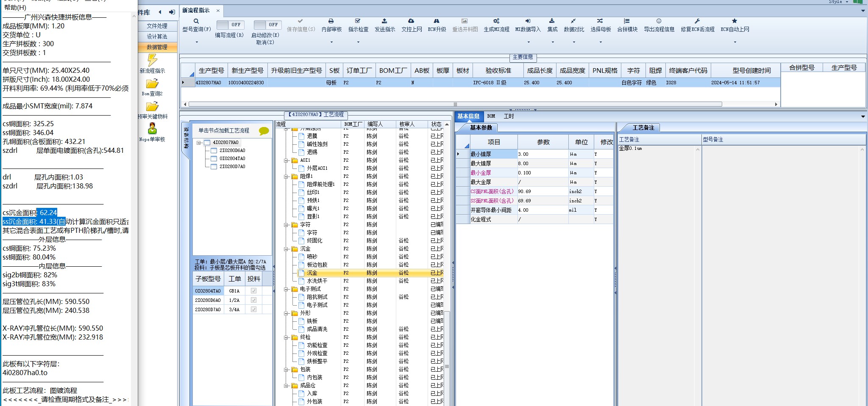Collapse the 电子测试 process folder

point(287,289)
